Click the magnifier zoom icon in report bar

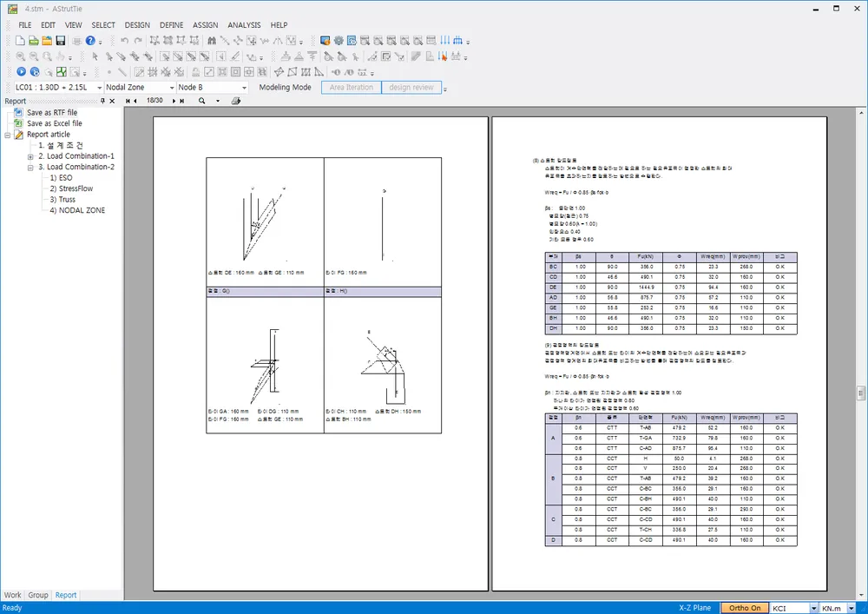click(202, 101)
